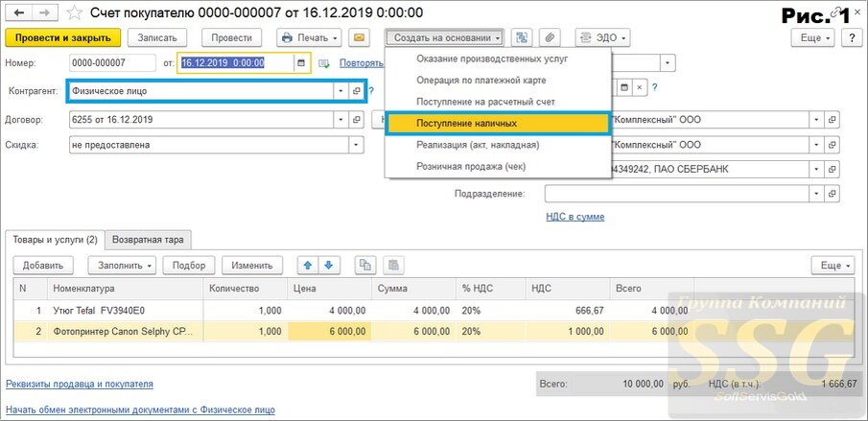
Task: Paste rows with the clipboard icon
Action: point(393,265)
